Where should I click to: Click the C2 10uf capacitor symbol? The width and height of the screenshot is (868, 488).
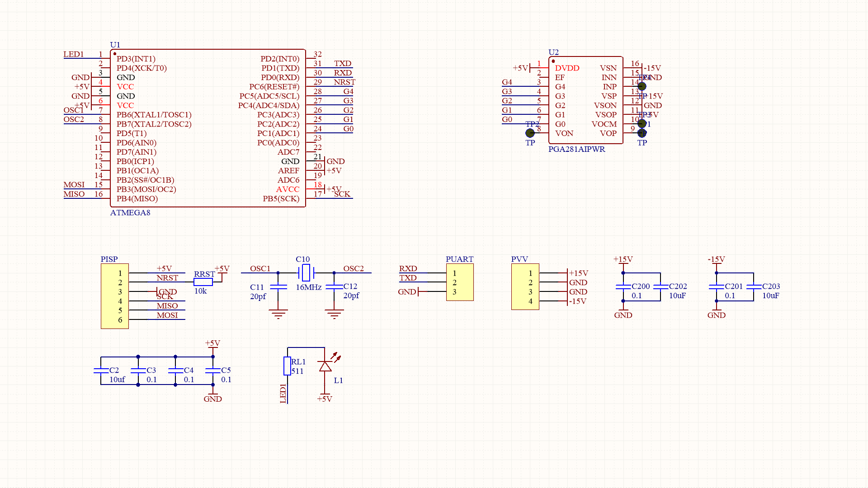[x=101, y=371]
